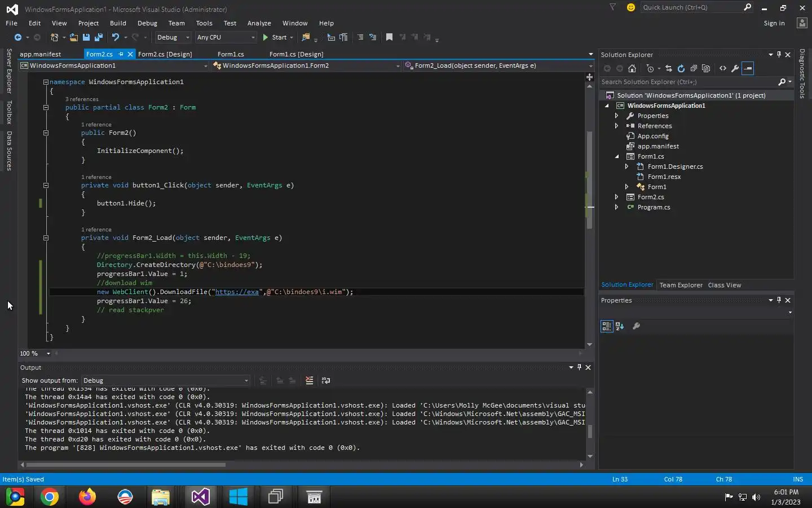Click the https://exa link in the code

pyautogui.click(x=237, y=292)
